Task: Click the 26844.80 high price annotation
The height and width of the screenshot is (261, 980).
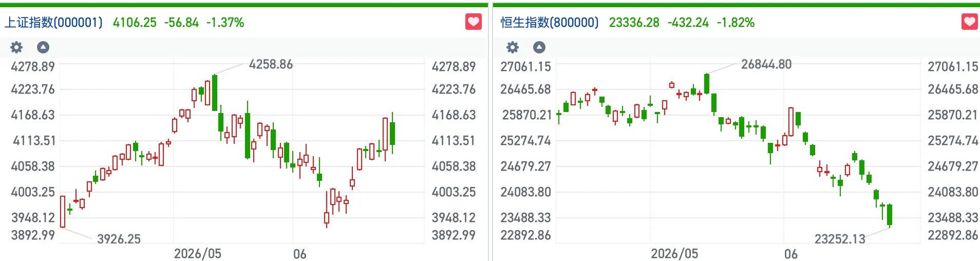Action: [766, 64]
